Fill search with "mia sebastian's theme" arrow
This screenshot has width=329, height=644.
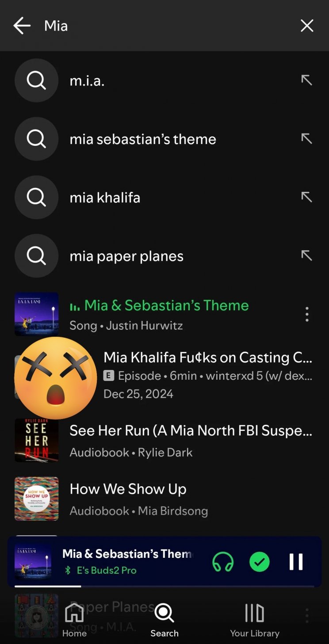point(306,139)
